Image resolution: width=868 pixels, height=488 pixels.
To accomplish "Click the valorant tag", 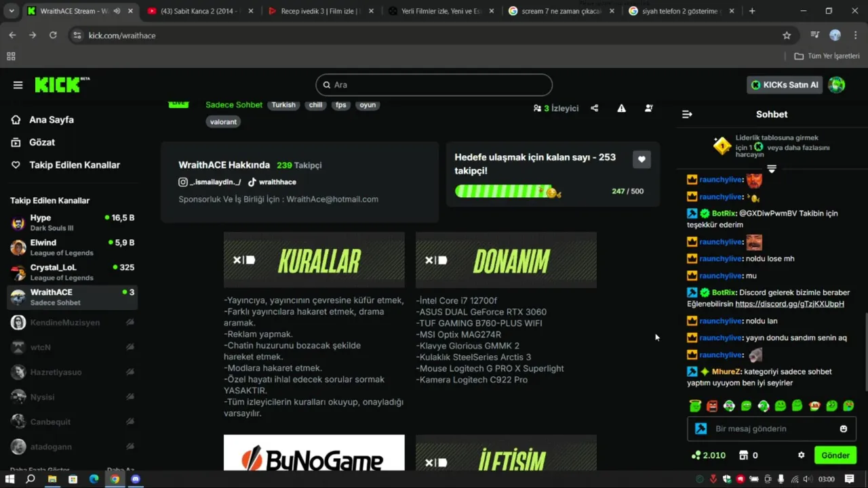I will click(x=223, y=122).
